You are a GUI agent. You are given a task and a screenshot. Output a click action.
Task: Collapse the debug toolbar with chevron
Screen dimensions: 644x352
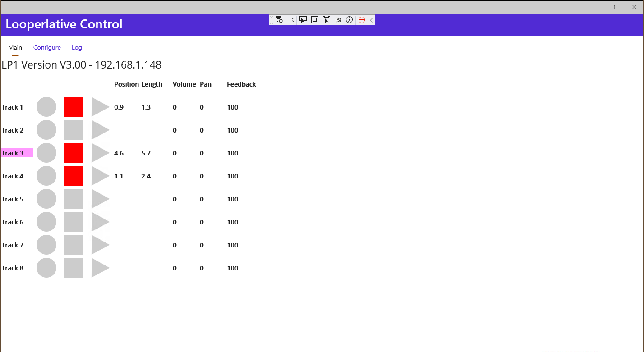(x=371, y=20)
